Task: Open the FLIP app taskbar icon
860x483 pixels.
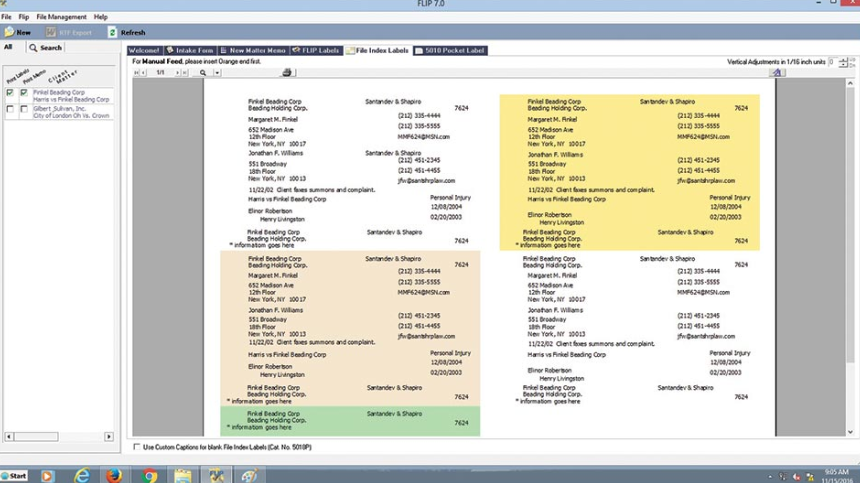Action: [216, 475]
